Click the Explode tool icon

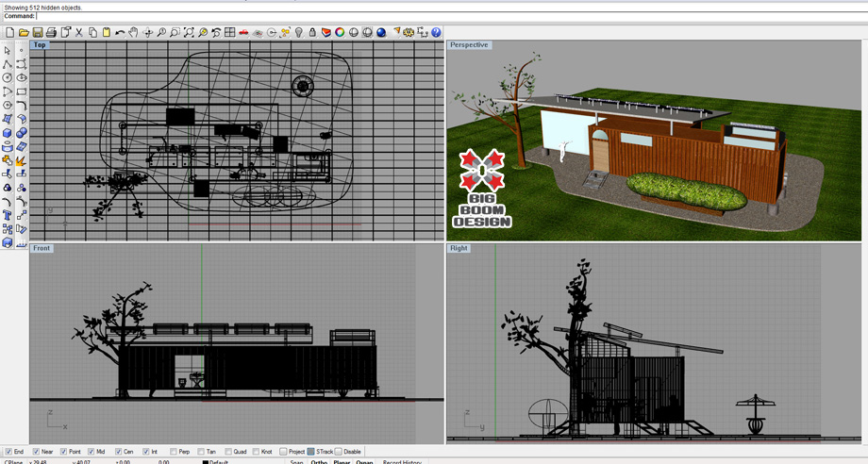(21, 160)
